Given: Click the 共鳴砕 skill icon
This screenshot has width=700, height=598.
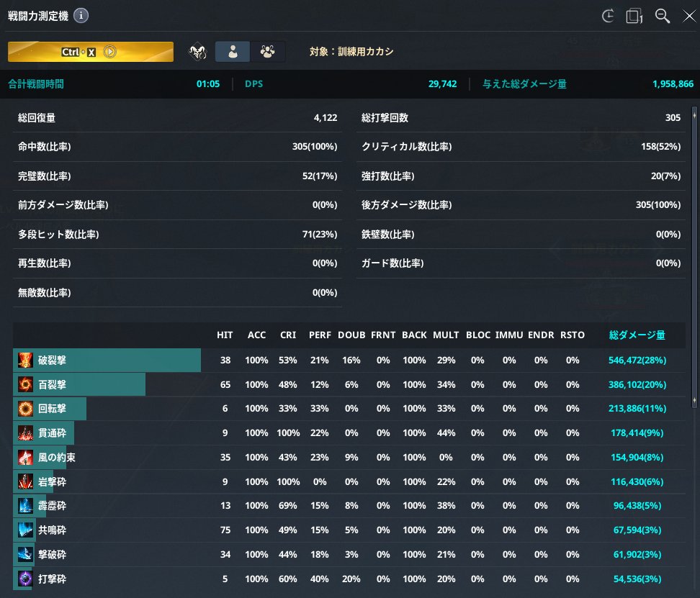Looking at the screenshot, I should point(25,530).
